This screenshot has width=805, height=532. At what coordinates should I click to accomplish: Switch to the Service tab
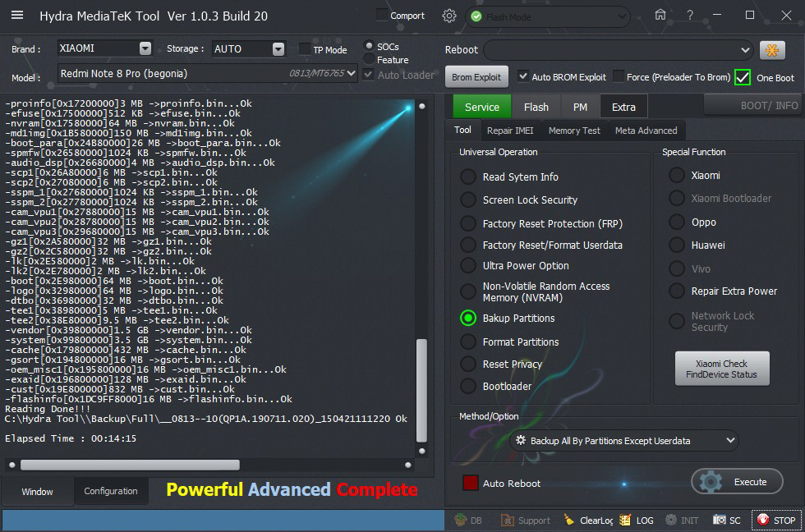481,107
